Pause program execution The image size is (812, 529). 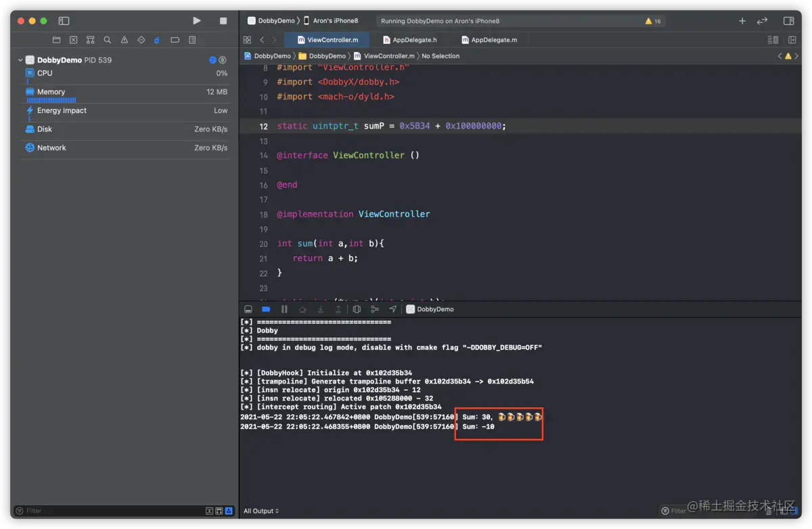284,309
